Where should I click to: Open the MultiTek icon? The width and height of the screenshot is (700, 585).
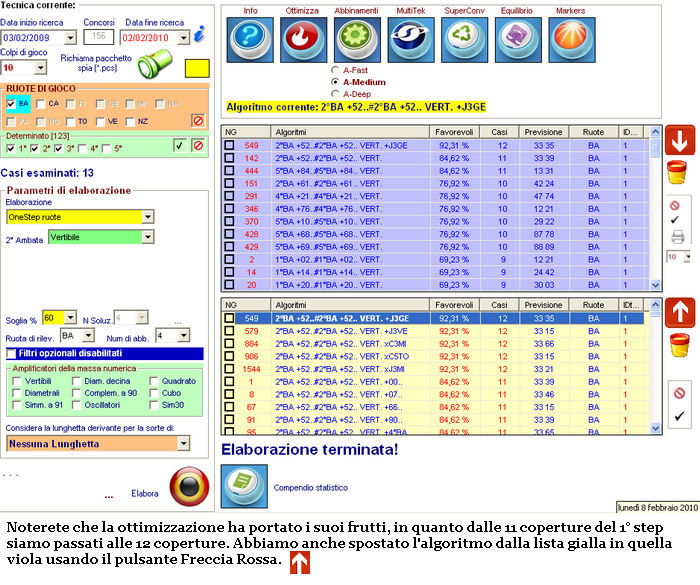(x=411, y=40)
